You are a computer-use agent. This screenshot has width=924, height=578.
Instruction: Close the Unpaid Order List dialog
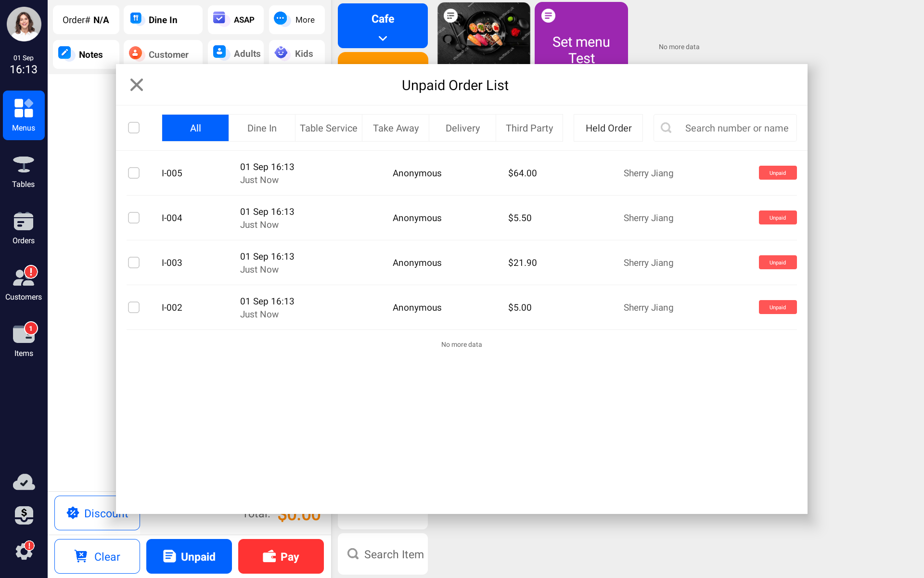[x=137, y=85]
